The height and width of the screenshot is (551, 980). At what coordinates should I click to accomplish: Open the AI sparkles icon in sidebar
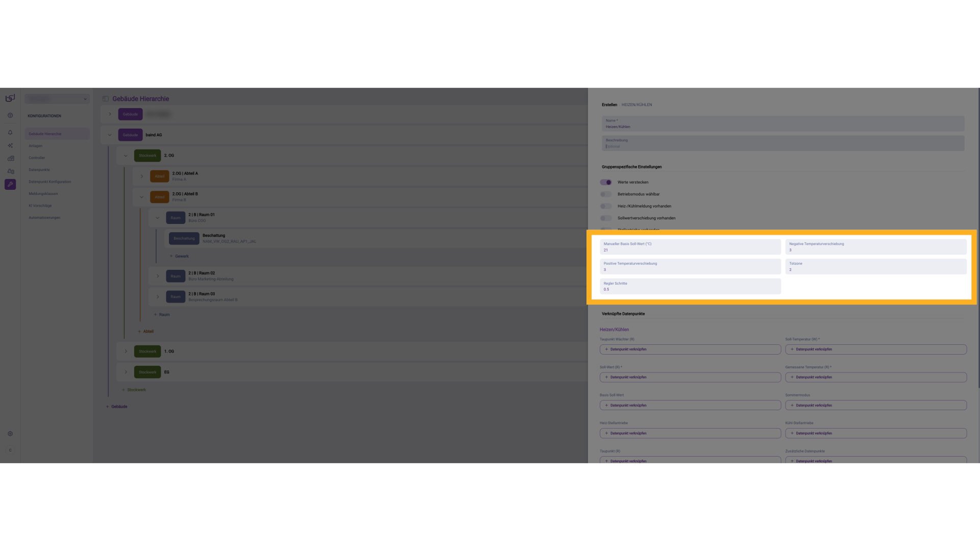[x=10, y=145]
